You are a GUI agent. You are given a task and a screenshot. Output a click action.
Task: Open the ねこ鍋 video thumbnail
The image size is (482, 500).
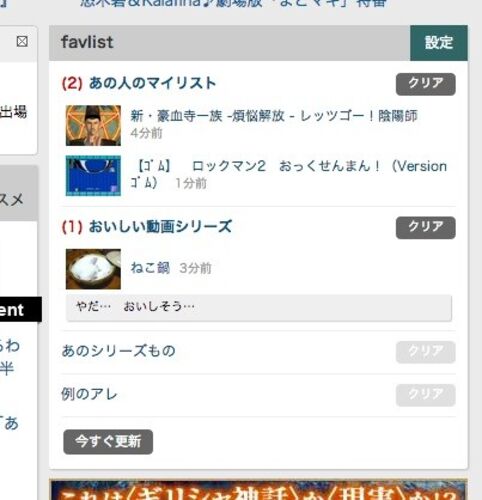93,269
